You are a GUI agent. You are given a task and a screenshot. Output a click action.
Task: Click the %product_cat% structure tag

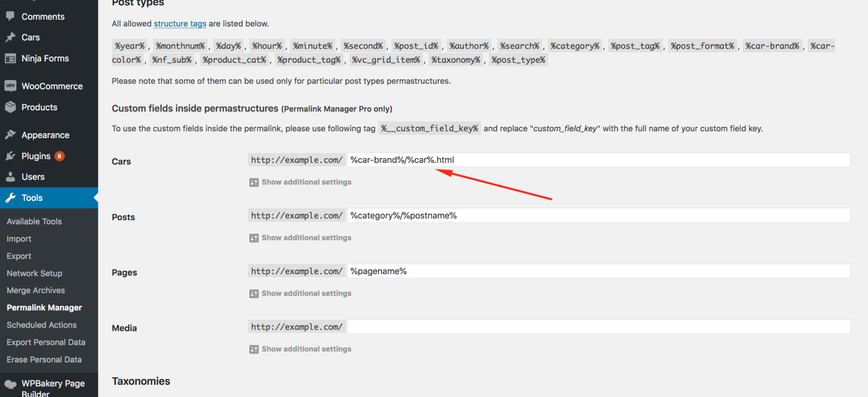pyautogui.click(x=234, y=60)
